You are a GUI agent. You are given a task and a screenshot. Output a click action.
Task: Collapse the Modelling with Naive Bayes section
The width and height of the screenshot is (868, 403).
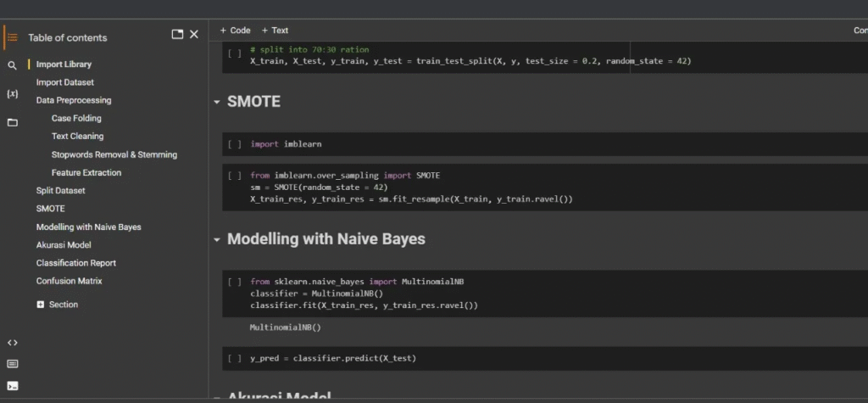click(x=217, y=239)
